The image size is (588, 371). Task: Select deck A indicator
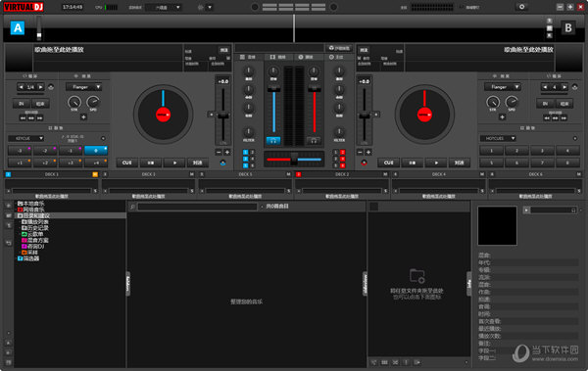pos(18,27)
